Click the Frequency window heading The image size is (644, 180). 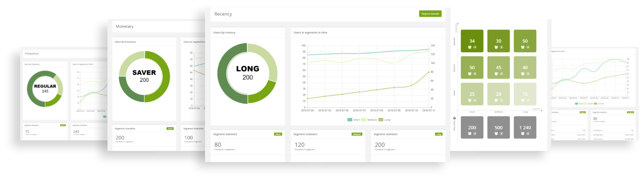tap(32, 54)
